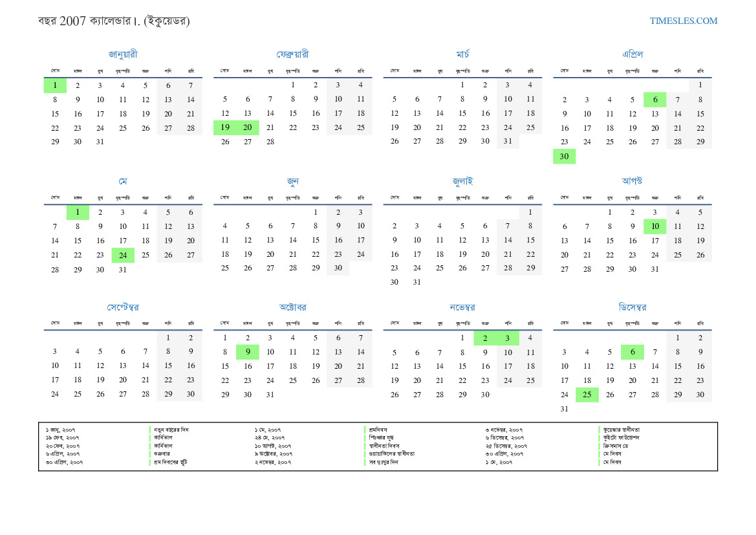Screen dimensions: 756x535
Task: Click June 30 in the জুন calendar
Action: click(x=338, y=268)
